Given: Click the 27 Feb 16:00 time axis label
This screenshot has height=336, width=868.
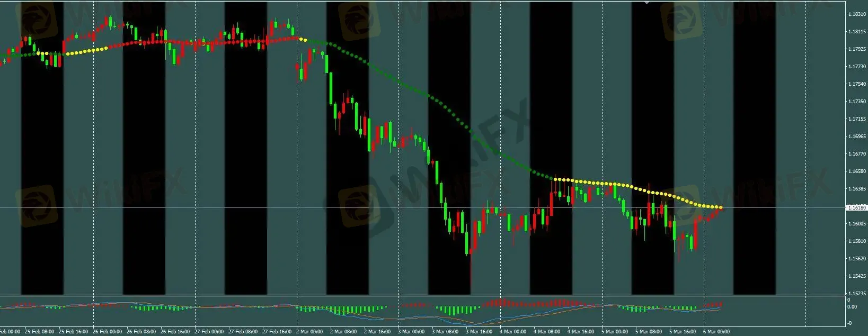Looking at the screenshot, I should tap(277, 332).
